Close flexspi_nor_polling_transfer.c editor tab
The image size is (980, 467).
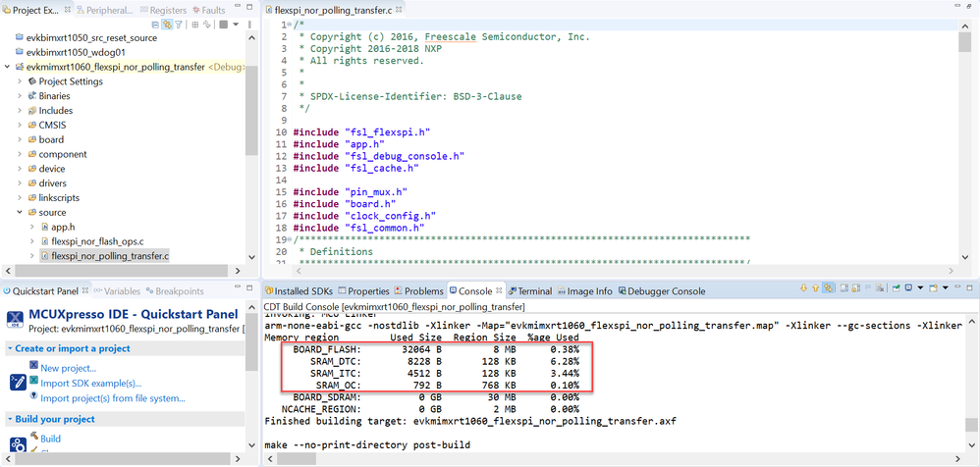point(399,10)
